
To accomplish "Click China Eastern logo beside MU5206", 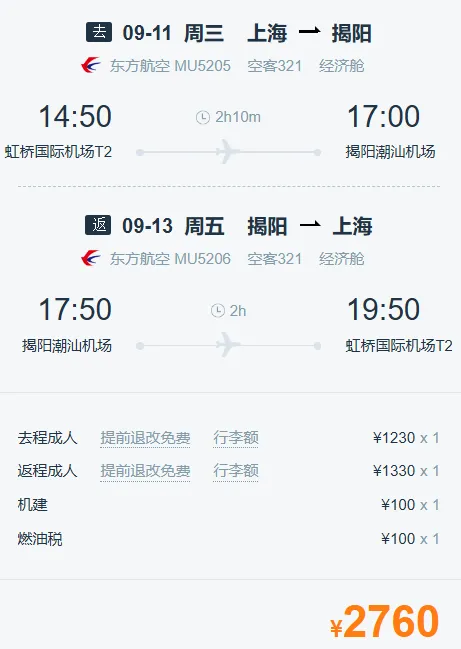I will (x=91, y=258).
